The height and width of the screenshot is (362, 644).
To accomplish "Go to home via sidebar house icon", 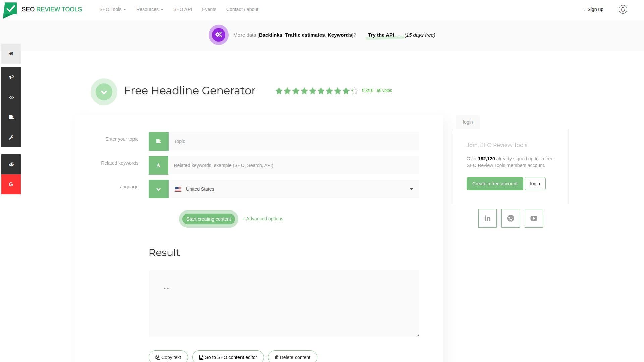I will [11, 54].
